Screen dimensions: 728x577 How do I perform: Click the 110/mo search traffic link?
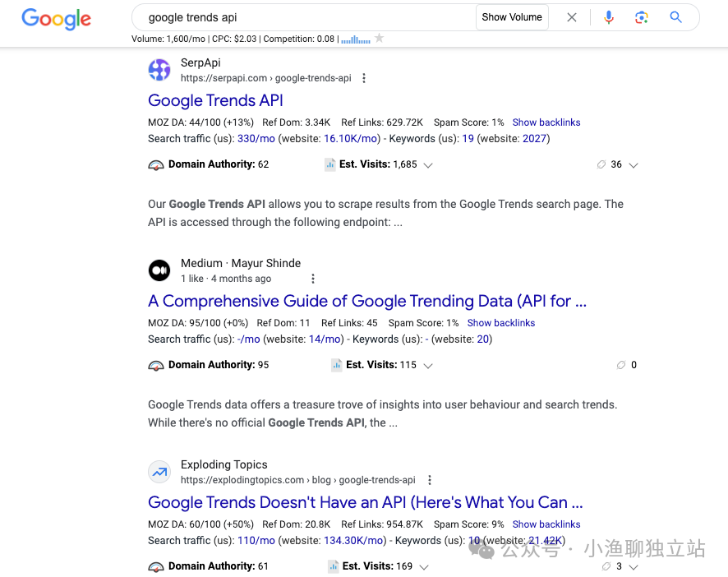[x=256, y=540]
